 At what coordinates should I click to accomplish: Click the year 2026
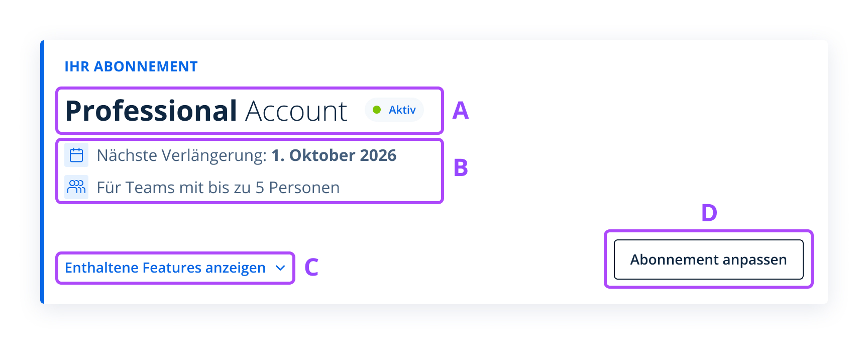(x=378, y=155)
